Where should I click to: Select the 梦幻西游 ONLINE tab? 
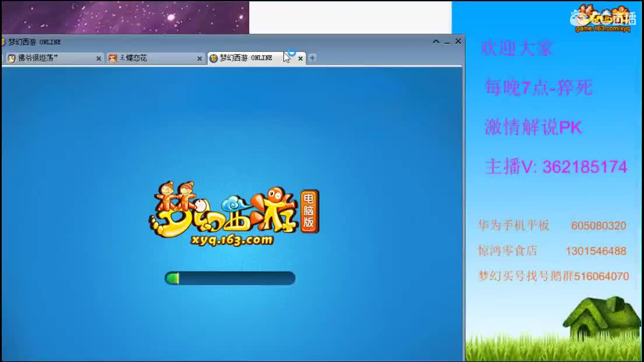click(x=256, y=58)
